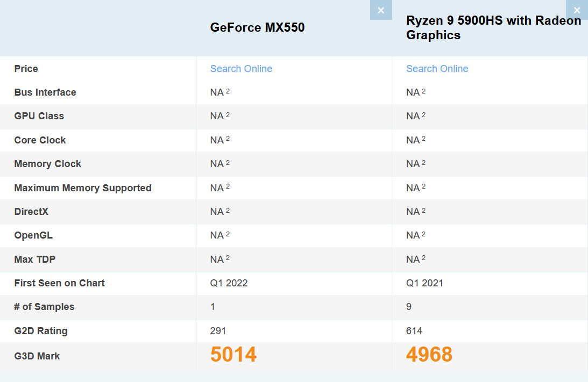Select the G3D Mark label
Screen dimensions: 588x382
coord(37,356)
